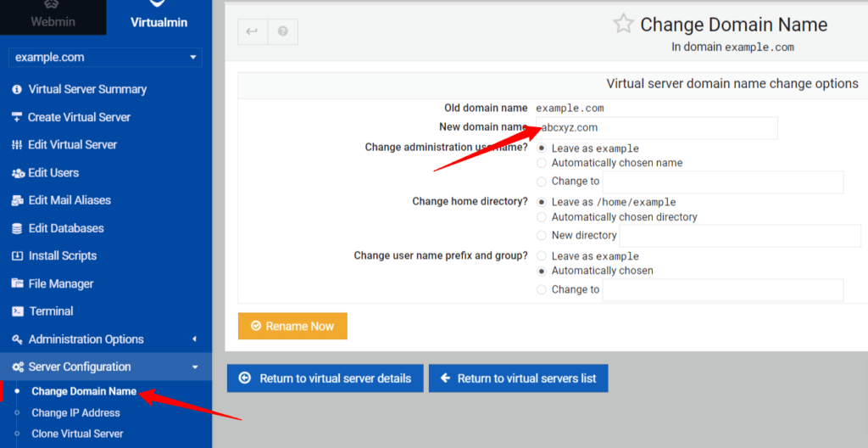Click the Create Virtual Server icon
Viewport: 868px width, 448px height.
point(17,117)
